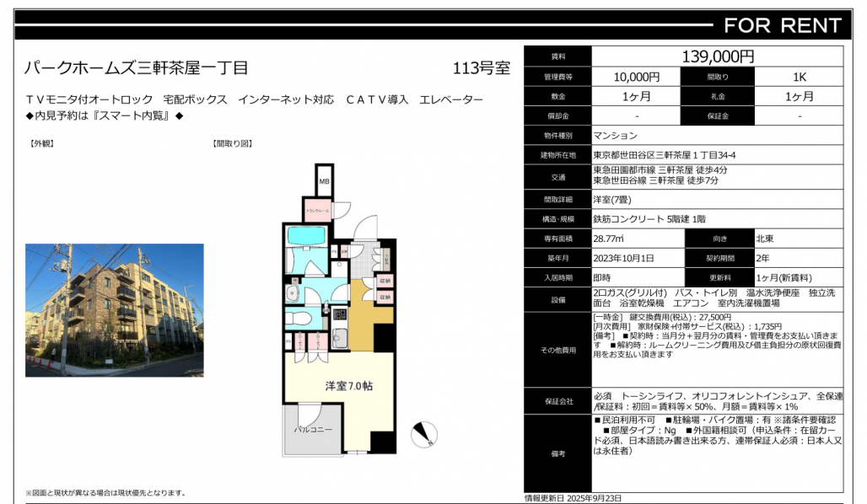Click the 139,000円 rent amount
Viewport: 867px width, 504px height.
(x=717, y=56)
